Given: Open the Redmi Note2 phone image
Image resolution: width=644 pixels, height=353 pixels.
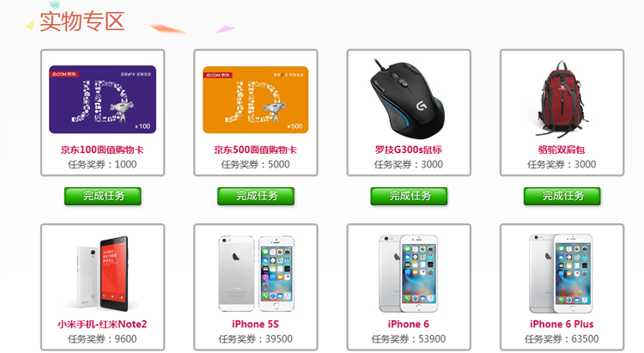Looking at the screenshot, I should click(103, 274).
